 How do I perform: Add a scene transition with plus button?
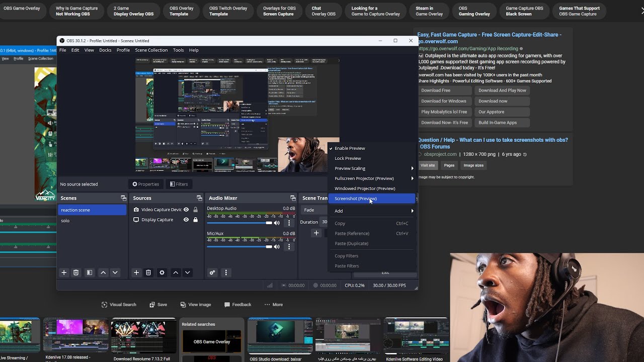[316, 233]
